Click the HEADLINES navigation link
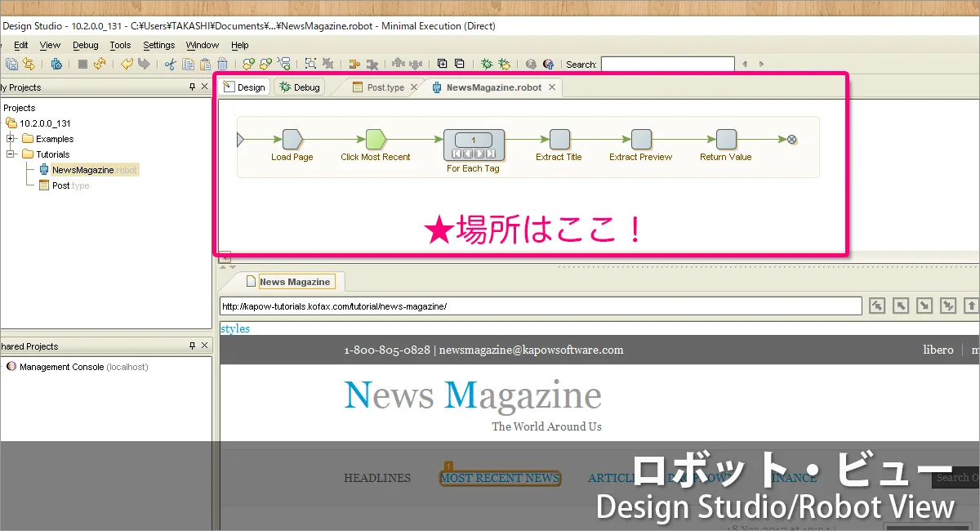Image resolution: width=980 pixels, height=531 pixels. pyautogui.click(x=377, y=478)
